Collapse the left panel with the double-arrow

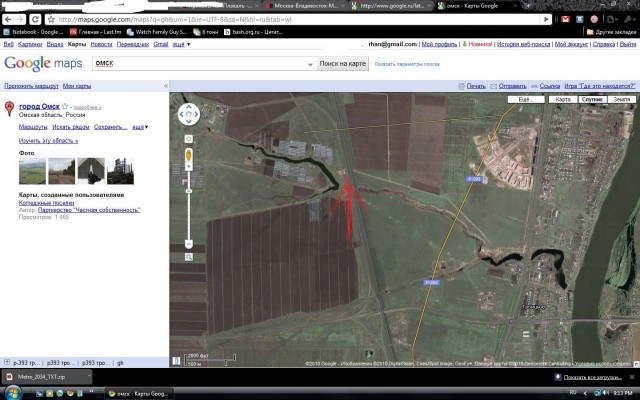[x=165, y=86]
